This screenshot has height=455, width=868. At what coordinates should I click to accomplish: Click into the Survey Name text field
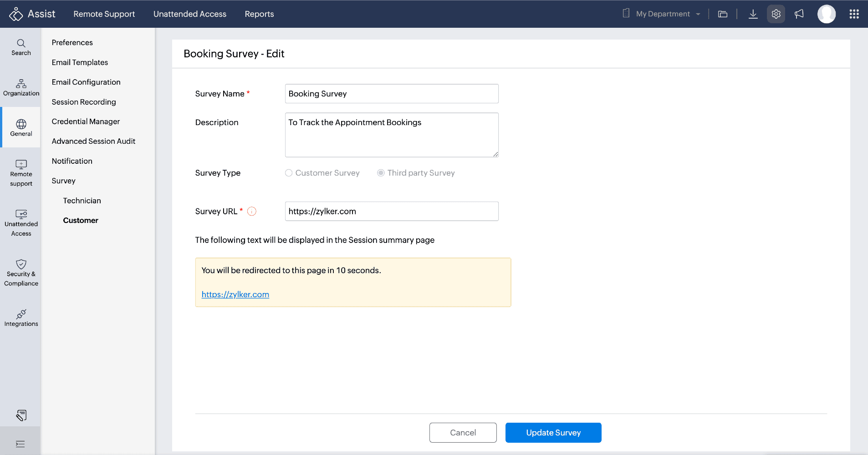click(x=391, y=94)
